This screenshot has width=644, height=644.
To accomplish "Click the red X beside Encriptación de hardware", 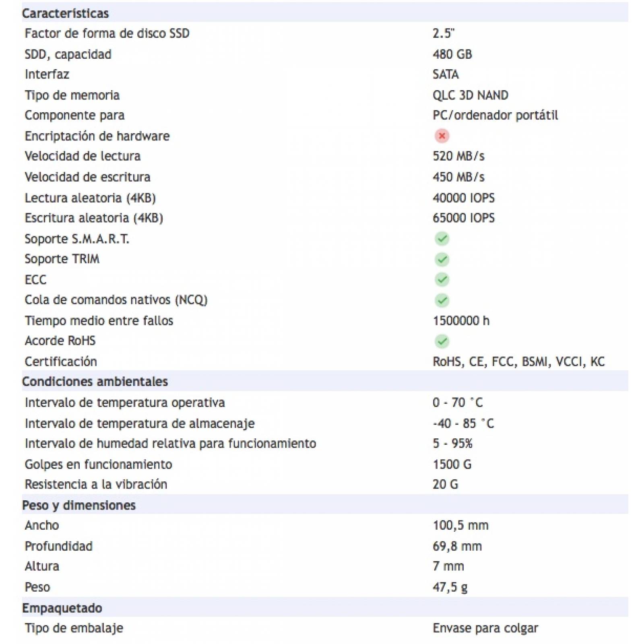I will click(442, 136).
